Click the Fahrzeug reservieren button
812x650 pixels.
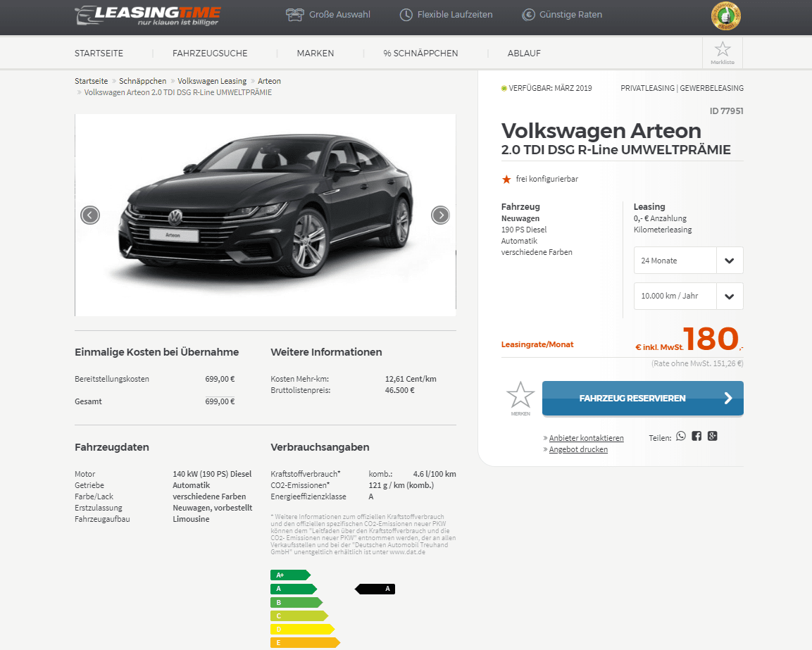tap(643, 399)
